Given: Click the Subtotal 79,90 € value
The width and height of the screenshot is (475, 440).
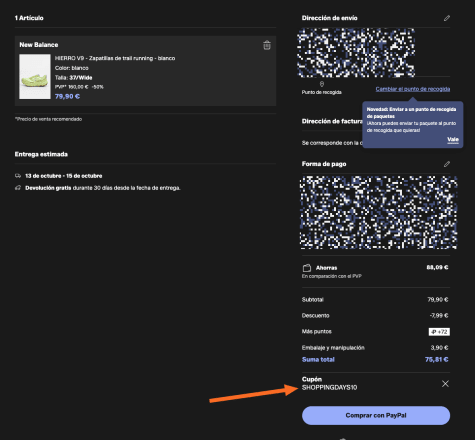Looking at the screenshot, I should [438, 300].
